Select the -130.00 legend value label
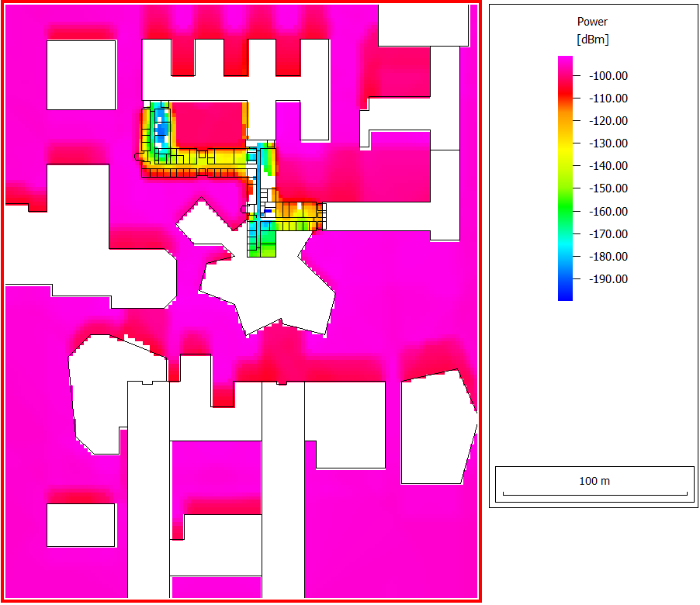The height and width of the screenshot is (605, 700). pyautogui.click(x=608, y=143)
